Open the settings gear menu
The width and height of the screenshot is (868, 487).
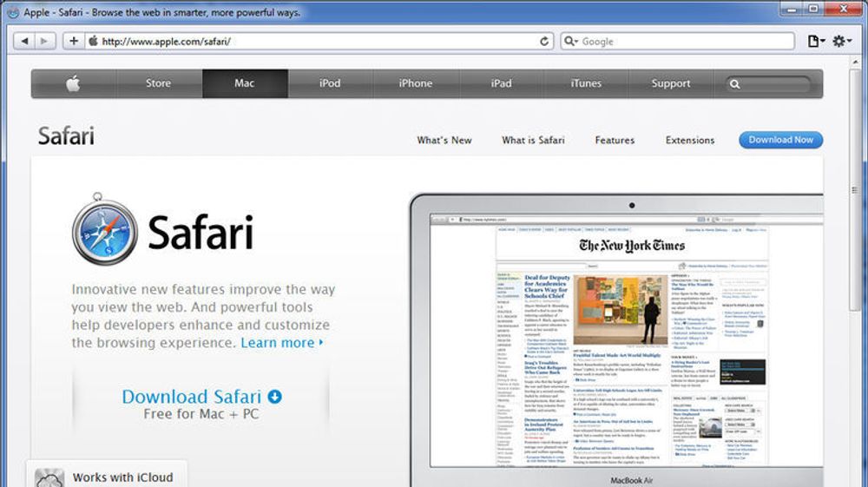tap(842, 41)
